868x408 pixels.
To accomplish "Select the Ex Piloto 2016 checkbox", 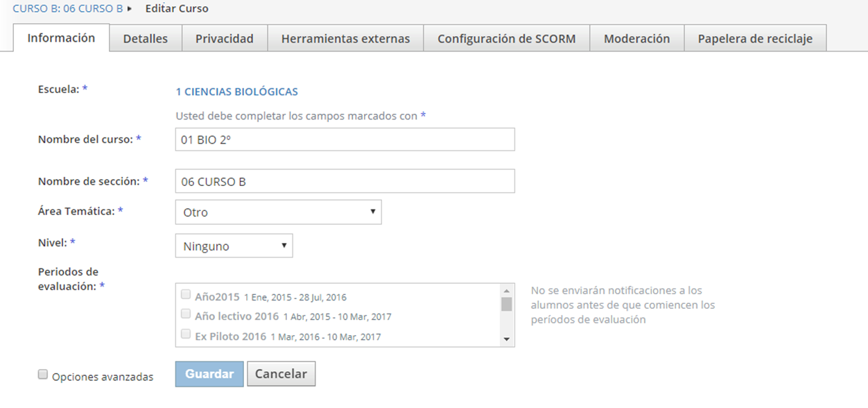I will click(185, 334).
